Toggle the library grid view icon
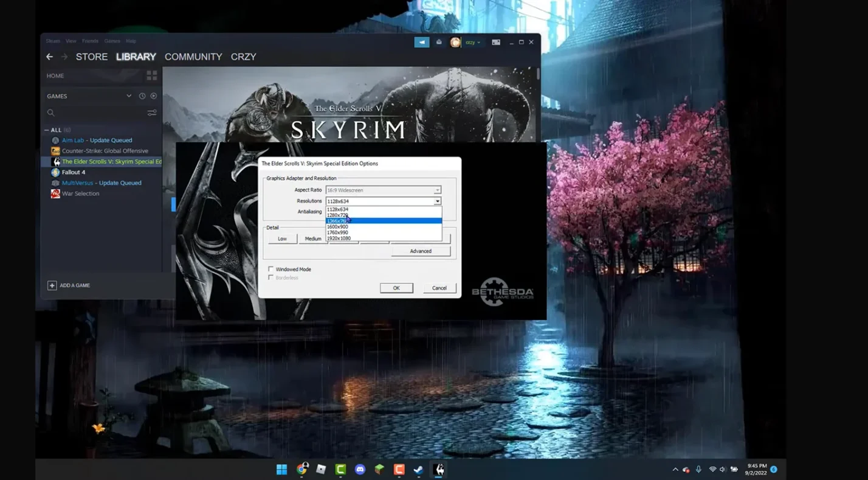Image resolution: width=868 pixels, height=480 pixels. [151, 75]
